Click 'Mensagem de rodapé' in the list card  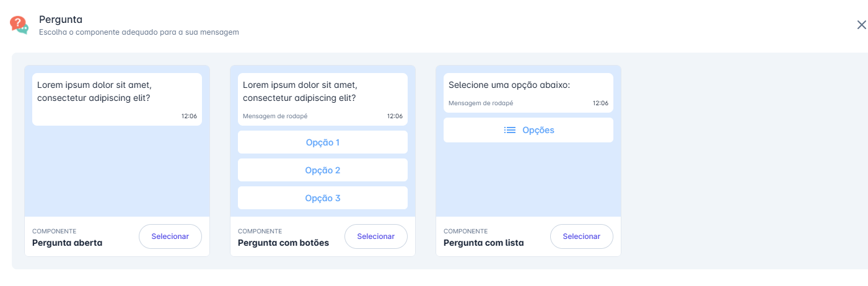coord(481,103)
